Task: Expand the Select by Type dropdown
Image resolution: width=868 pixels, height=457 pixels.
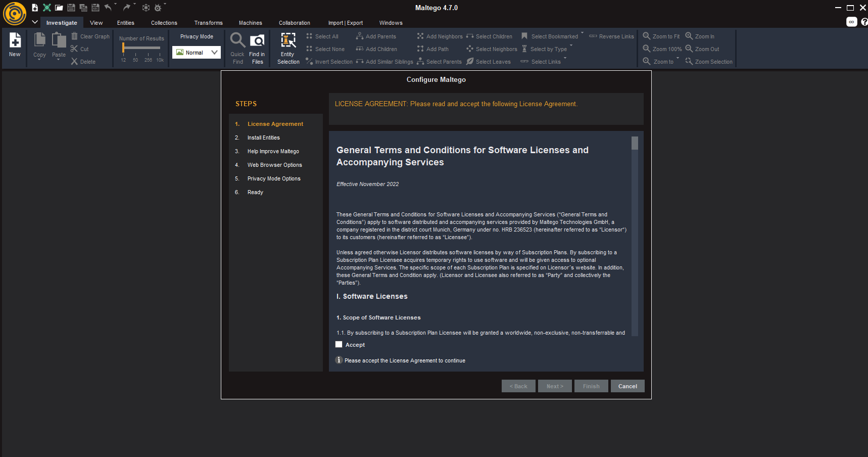Action: point(571,46)
